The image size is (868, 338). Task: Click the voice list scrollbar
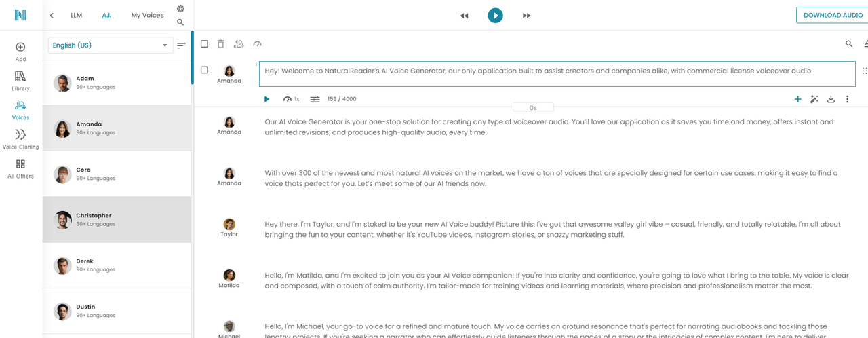click(193, 57)
